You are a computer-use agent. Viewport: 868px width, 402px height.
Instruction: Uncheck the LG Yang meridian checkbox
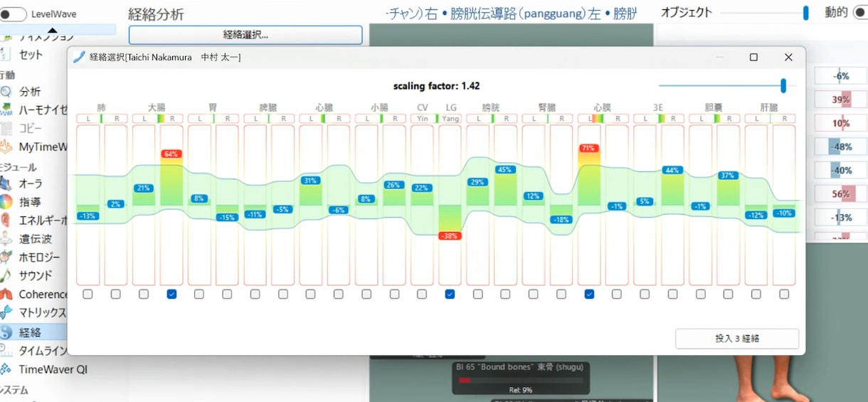(x=450, y=294)
